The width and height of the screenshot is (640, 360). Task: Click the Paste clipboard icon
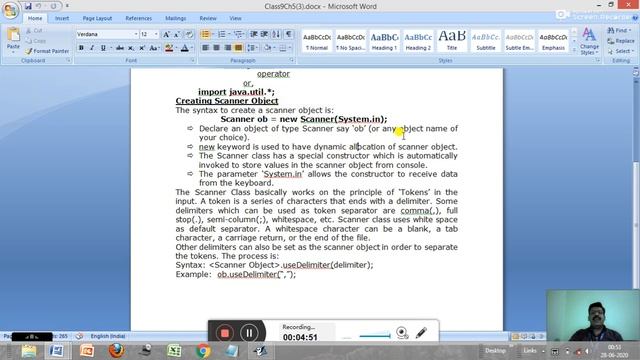[13, 35]
